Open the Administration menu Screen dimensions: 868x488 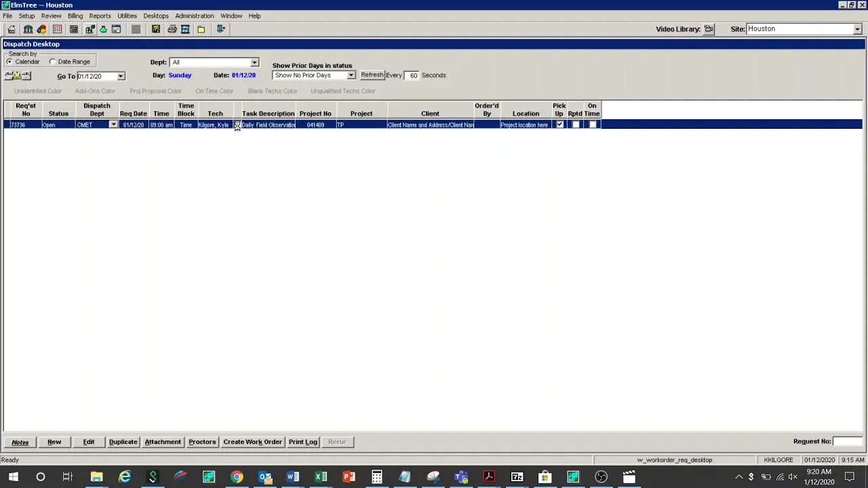coord(195,16)
